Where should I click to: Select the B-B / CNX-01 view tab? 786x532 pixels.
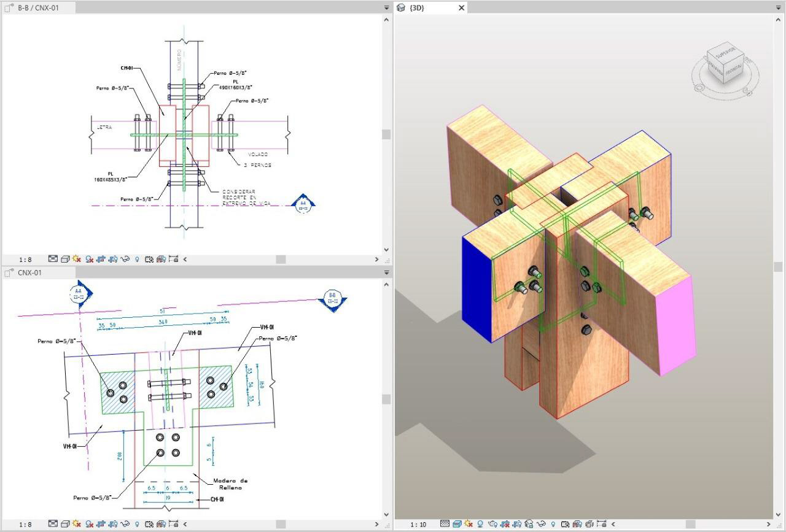(x=38, y=7)
